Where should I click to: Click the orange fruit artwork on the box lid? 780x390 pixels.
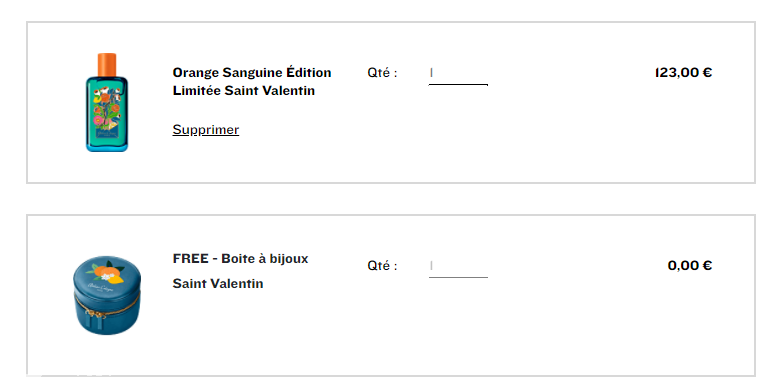[x=104, y=274]
